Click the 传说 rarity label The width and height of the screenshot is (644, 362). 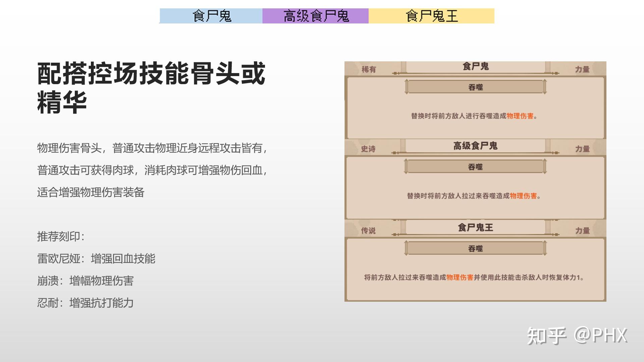coord(368,231)
